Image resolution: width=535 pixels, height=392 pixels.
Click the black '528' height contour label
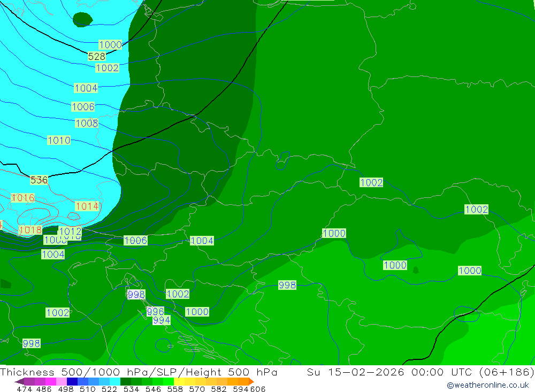click(x=96, y=56)
